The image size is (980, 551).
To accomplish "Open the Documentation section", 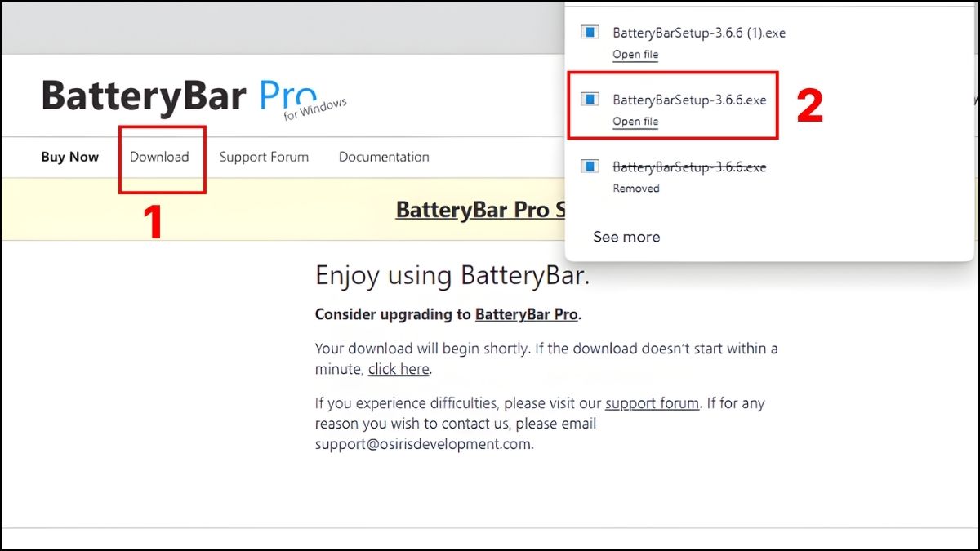I will pos(384,157).
